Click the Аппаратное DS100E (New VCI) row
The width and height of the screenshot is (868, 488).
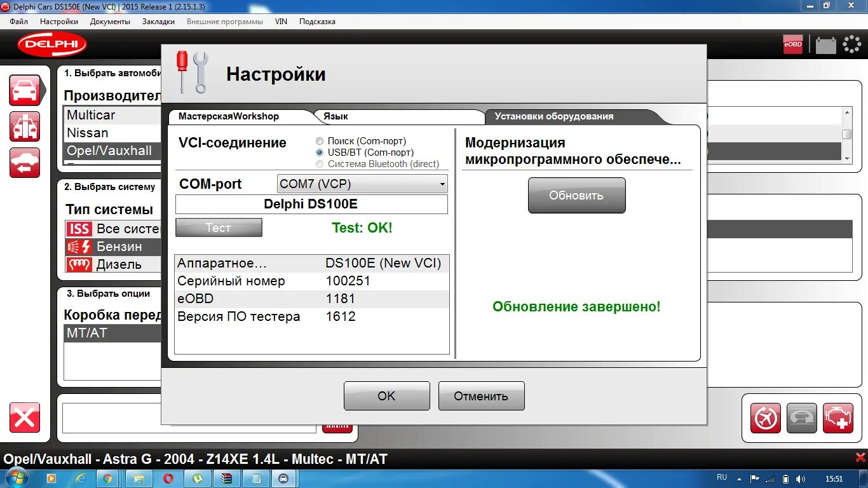(312, 263)
